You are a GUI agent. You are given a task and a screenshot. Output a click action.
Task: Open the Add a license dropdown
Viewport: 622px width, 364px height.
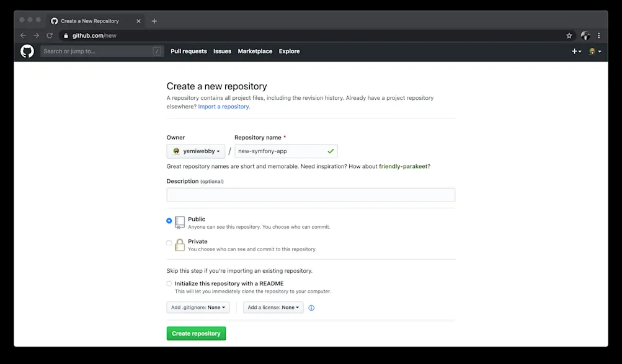(x=273, y=307)
